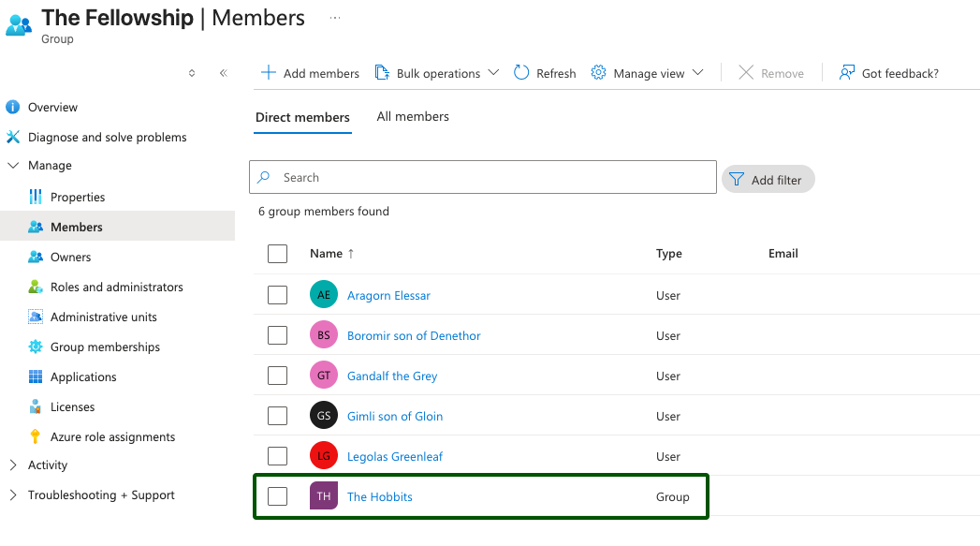980x546 pixels.
Task: Click the Got feedback person icon
Action: tap(847, 72)
